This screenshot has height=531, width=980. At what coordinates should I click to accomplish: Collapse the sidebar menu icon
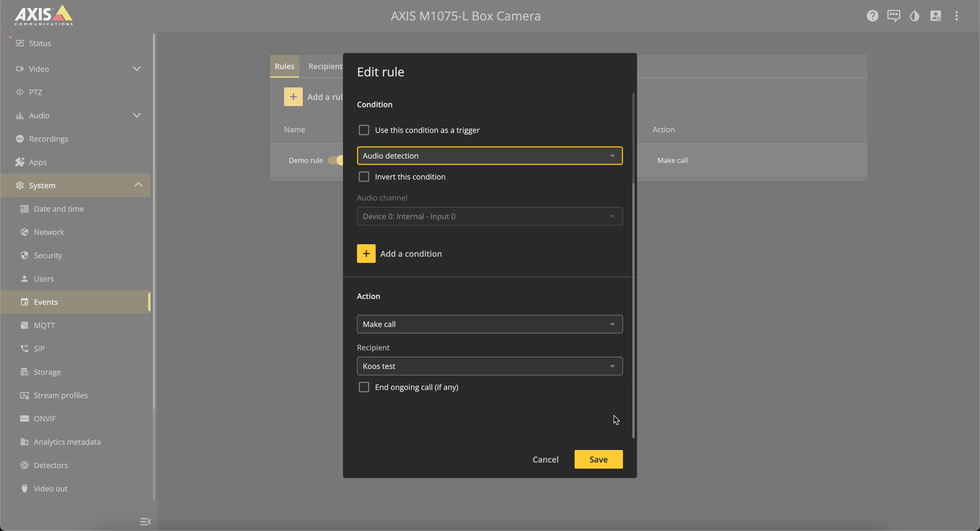(145, 521)
